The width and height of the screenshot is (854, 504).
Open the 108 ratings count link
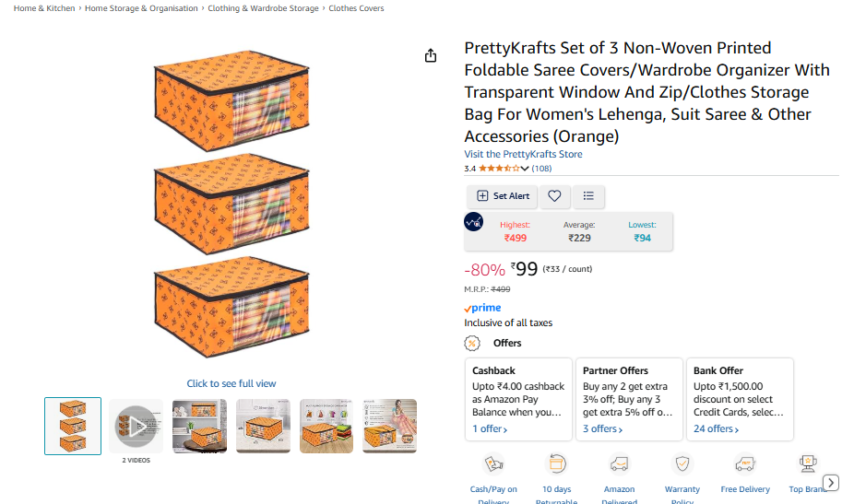point(542,169)
